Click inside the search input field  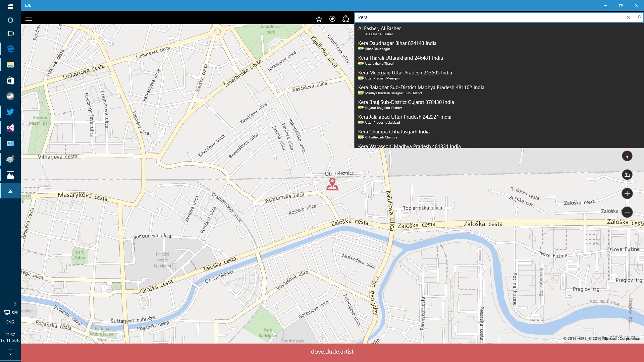[x=470, y=17]
